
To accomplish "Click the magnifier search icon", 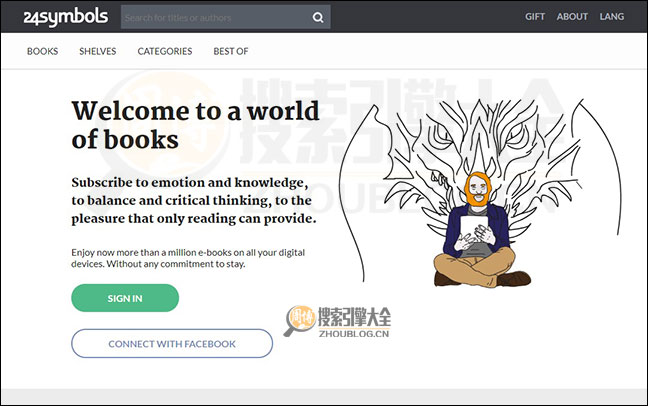I will point(318,17).
